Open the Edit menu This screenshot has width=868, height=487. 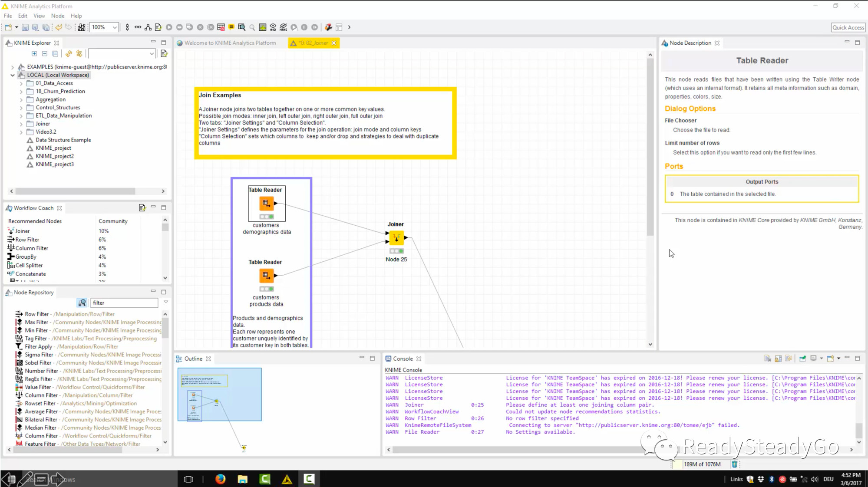[23, 16]
